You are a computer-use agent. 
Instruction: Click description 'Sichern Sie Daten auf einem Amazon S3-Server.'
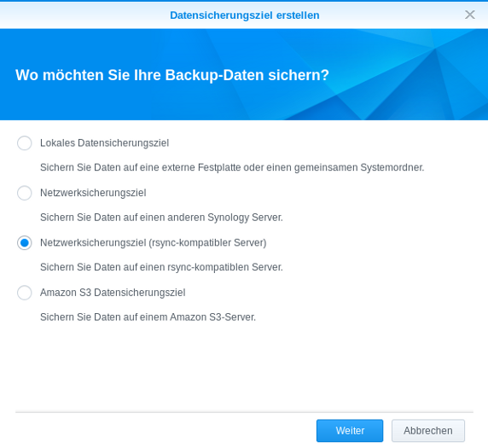(x=148, y=317)
